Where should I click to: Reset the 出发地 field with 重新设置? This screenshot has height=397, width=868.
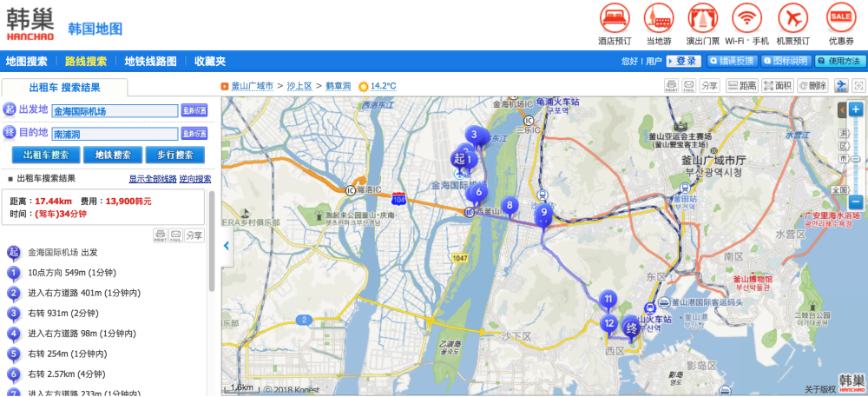coord(194,110)
